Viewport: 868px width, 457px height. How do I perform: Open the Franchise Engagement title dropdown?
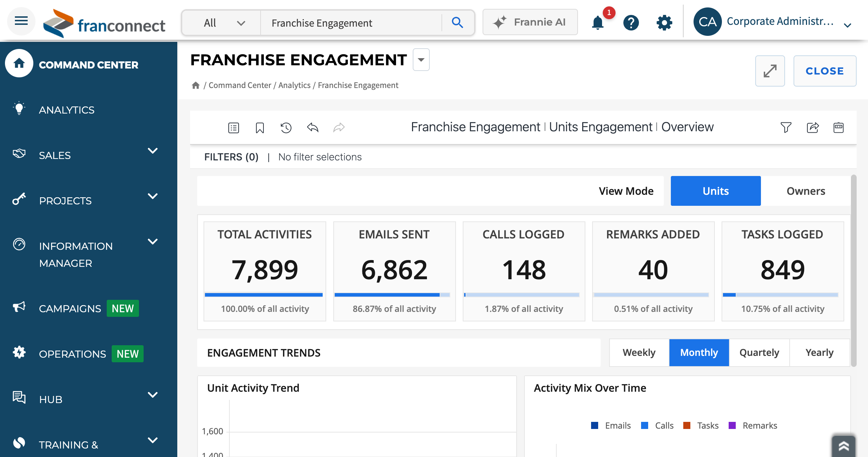tap(421, 60)
